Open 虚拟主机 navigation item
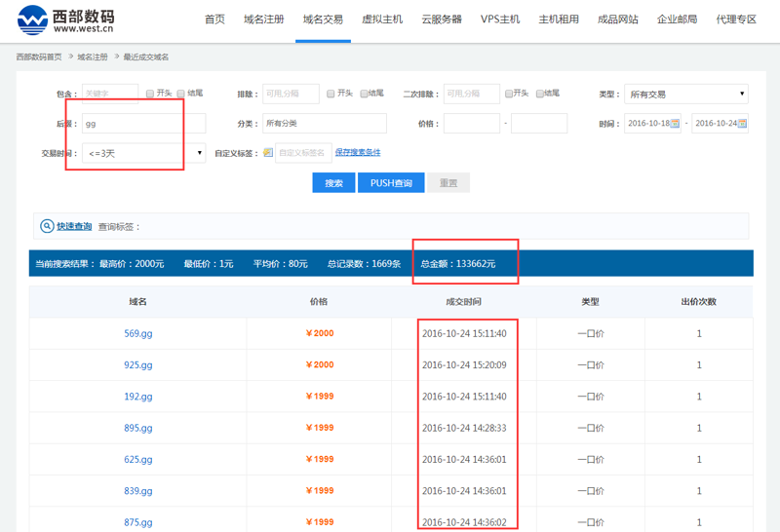The image size is (780, 532). [x=382, y=19]
